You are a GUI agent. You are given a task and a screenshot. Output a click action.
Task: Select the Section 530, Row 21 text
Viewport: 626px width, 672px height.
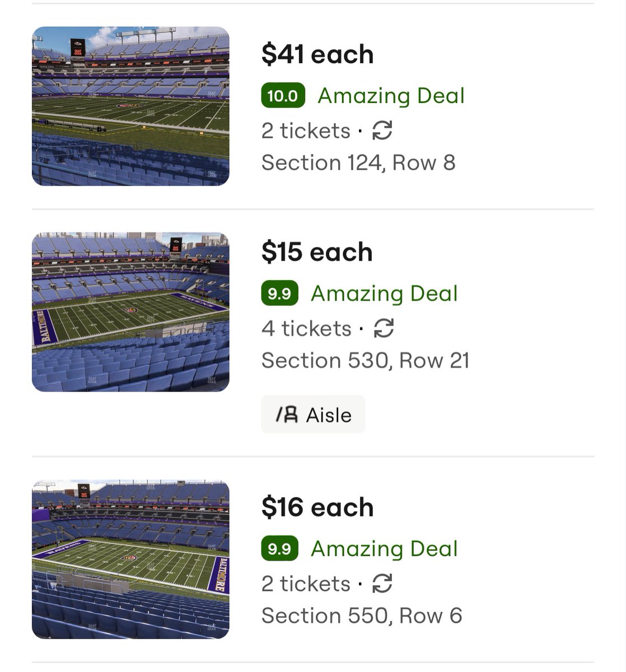(365, 361)
